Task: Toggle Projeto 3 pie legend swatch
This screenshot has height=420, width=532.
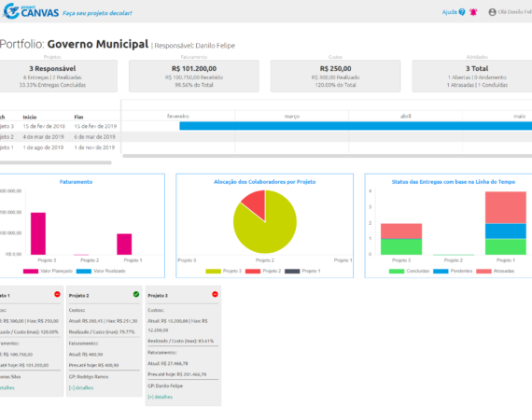Action: click(213, 271)
